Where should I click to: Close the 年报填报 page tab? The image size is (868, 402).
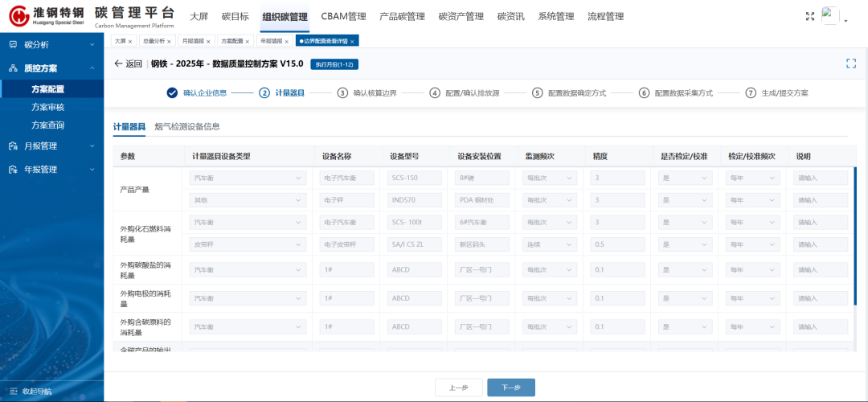[x=286, y=42]
